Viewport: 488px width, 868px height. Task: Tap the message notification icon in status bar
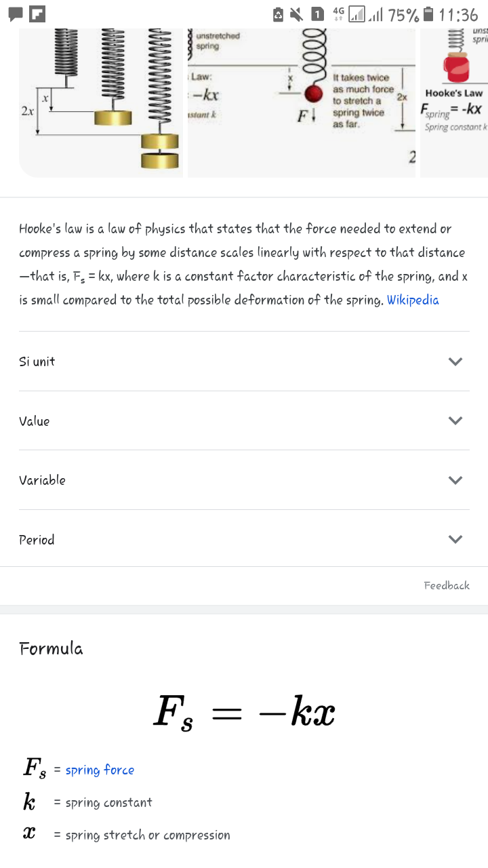click(15, 14)
